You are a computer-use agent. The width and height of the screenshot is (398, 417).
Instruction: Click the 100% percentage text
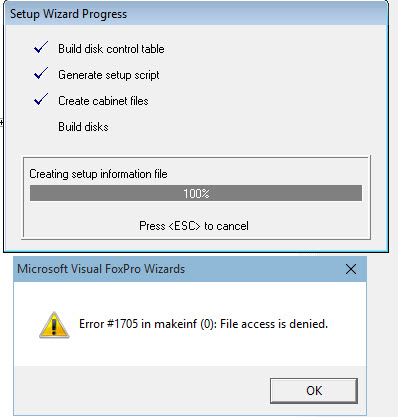coord(196,194)
